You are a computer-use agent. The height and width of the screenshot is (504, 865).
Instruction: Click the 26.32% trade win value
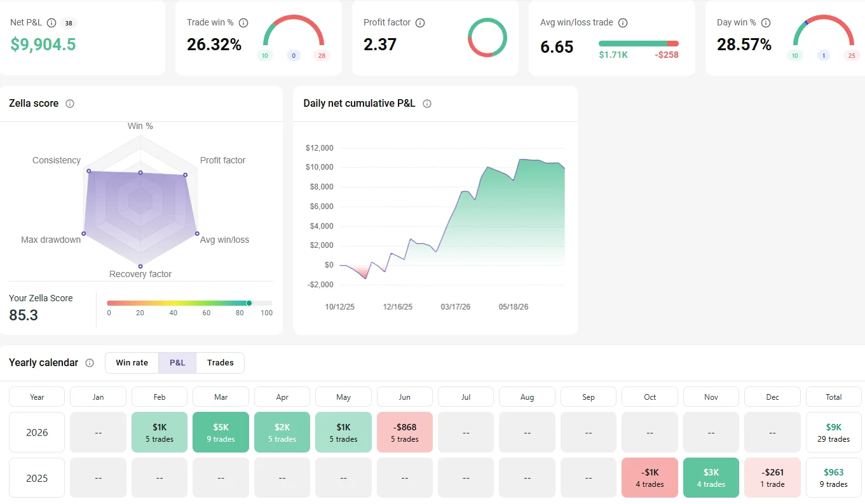tap(214, 44)
